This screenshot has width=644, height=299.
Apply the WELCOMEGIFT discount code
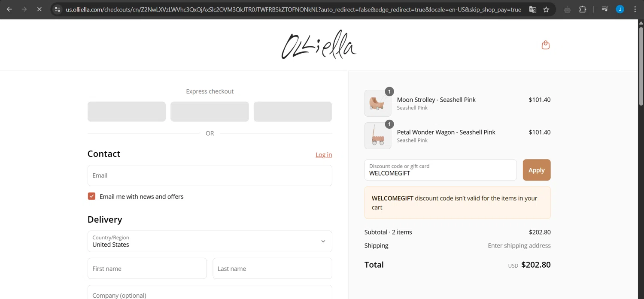[x=537, y=170]
